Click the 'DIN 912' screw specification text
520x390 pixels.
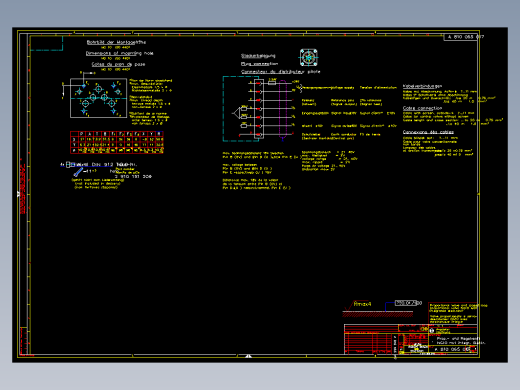102,165
